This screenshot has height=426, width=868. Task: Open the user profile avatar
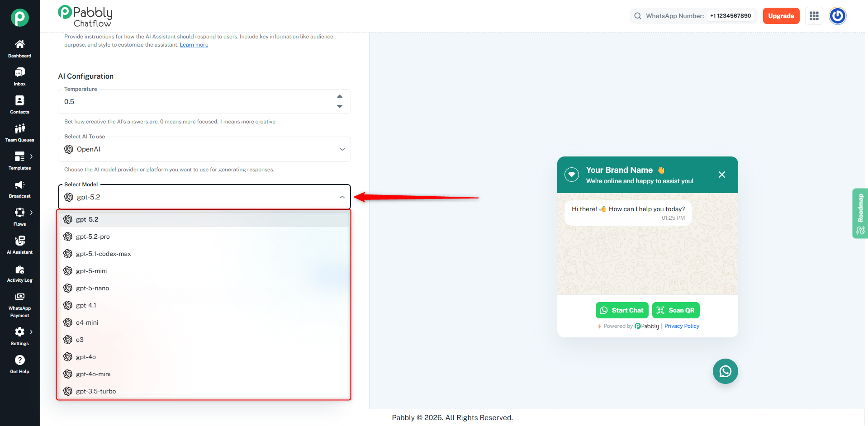coord(838,16)
